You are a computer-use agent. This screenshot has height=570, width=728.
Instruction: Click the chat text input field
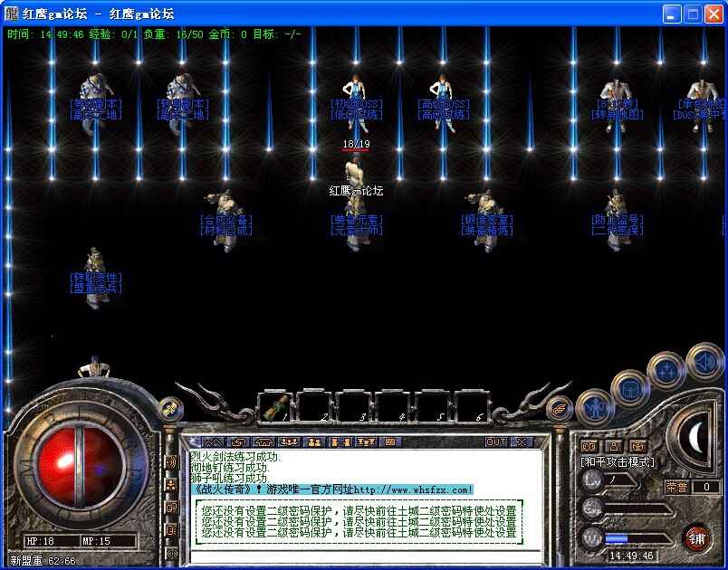click(x=362, y=555)
